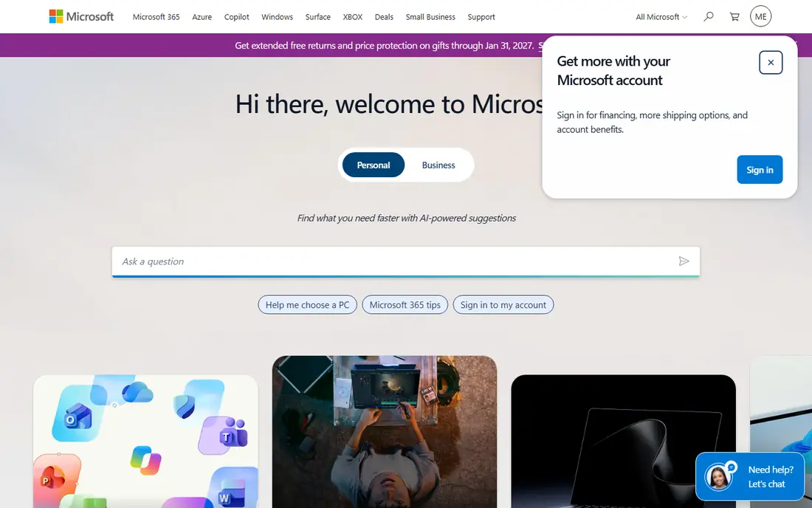812x508 pixels.
Task: Click the Word icon in apps card
Action: click(x=232, y=492)
